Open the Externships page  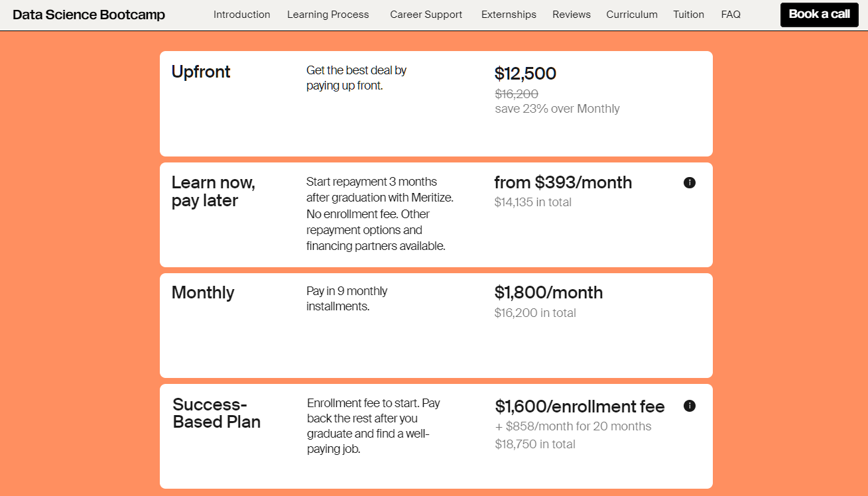(x=509, y=14)
